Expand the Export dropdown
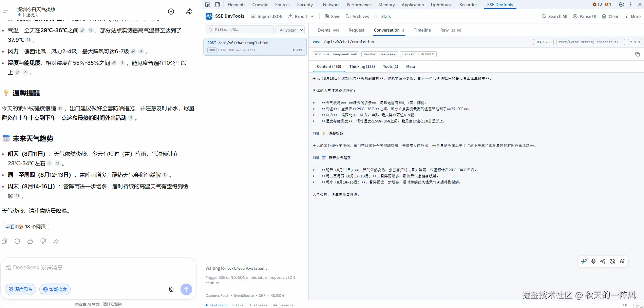 [x=301, y=16]
